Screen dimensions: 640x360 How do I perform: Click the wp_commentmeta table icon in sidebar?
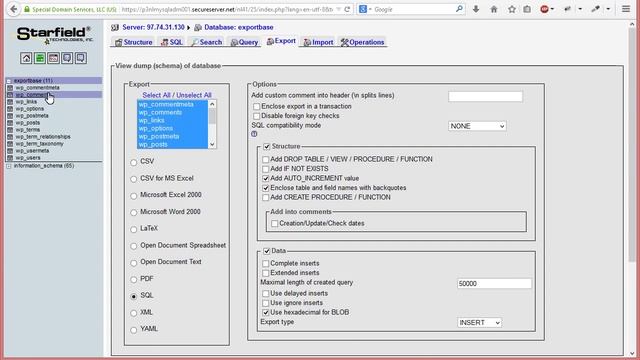[x=10, y=88]
